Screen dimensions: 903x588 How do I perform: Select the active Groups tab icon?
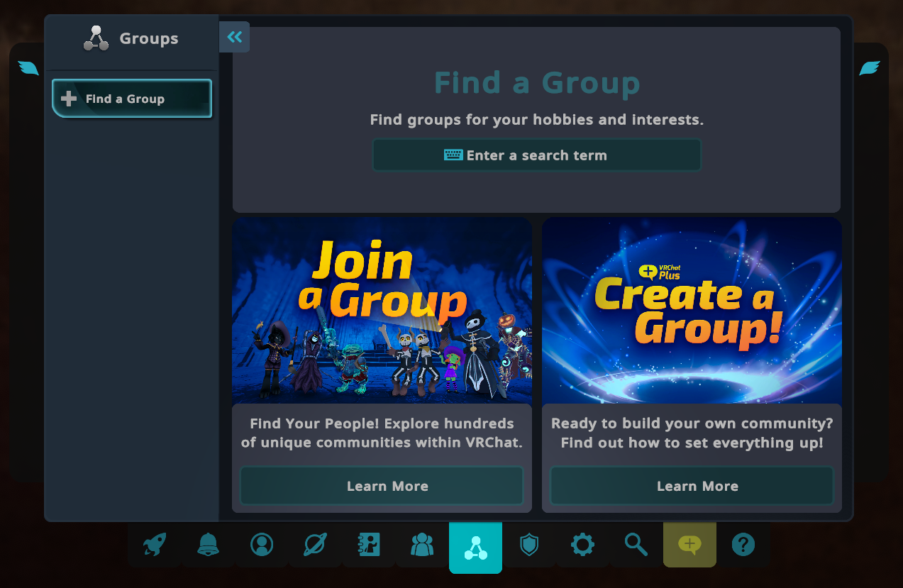(x=475, y=547)
